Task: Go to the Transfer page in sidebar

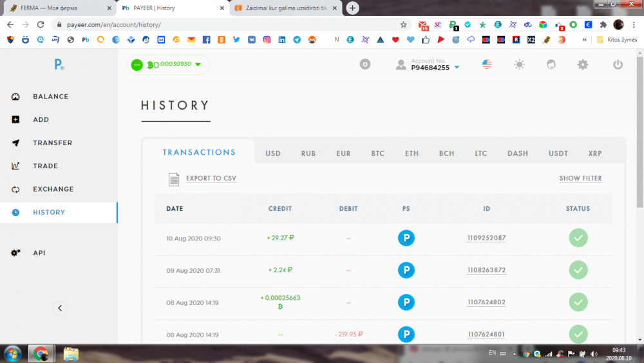Action: point(52,142)
